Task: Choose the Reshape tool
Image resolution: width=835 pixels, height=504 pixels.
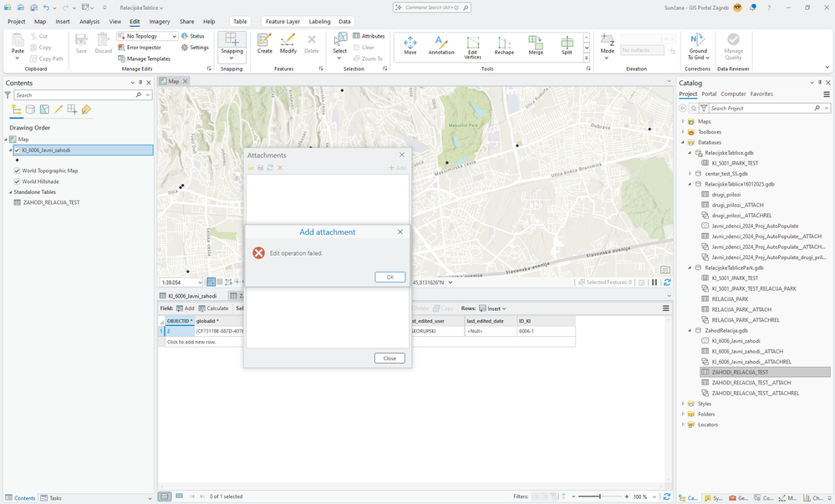Action: pyautogui.click(x=504, y=45)
